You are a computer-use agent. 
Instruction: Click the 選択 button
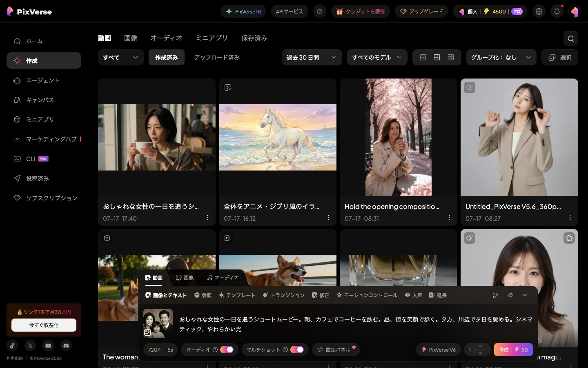click(x=560, y=57)
